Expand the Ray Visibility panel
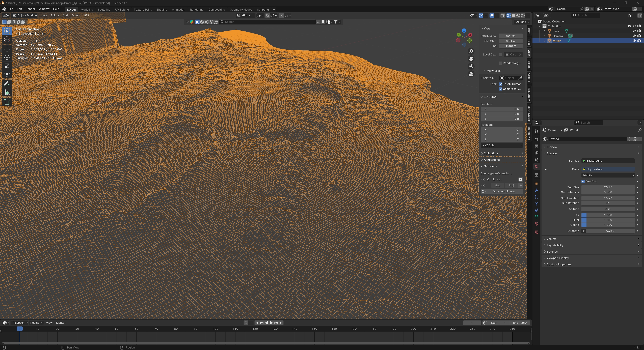The width and height of the screenshot is (644, 350). (x=555, y=245)
